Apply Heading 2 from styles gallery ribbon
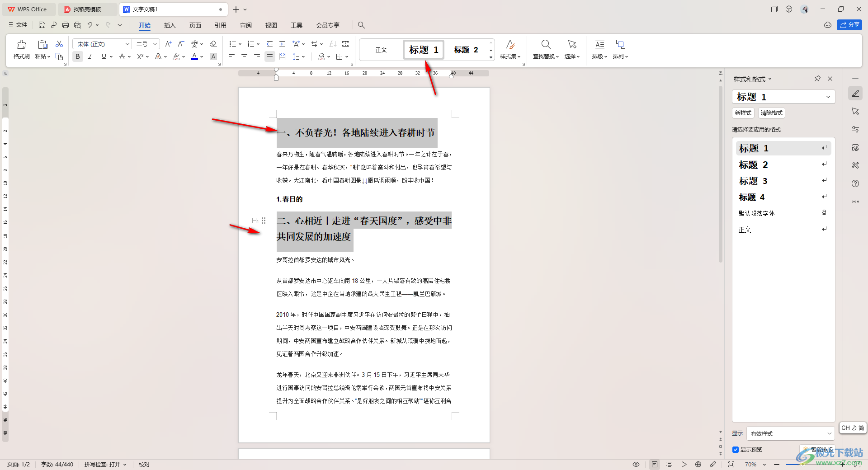Image resolution: width=868 pixels, height=470 pixels. click(466, 50)
